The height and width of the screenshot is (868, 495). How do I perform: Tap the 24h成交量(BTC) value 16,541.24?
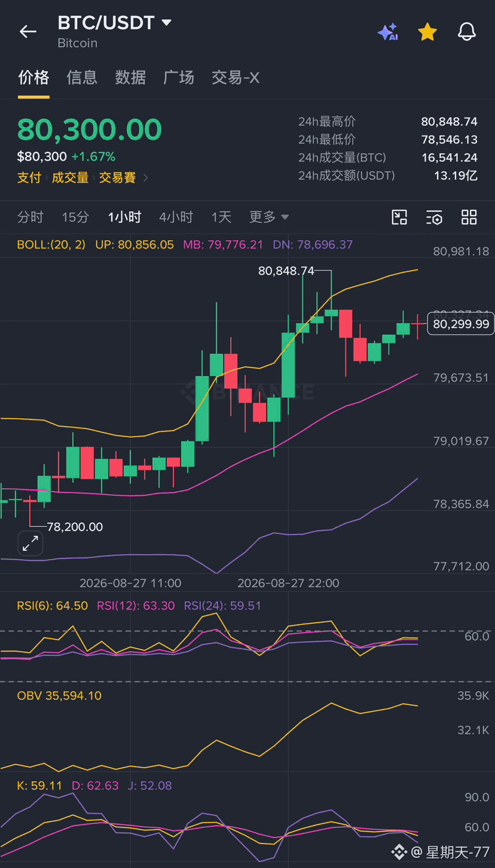tap(449, 158)
